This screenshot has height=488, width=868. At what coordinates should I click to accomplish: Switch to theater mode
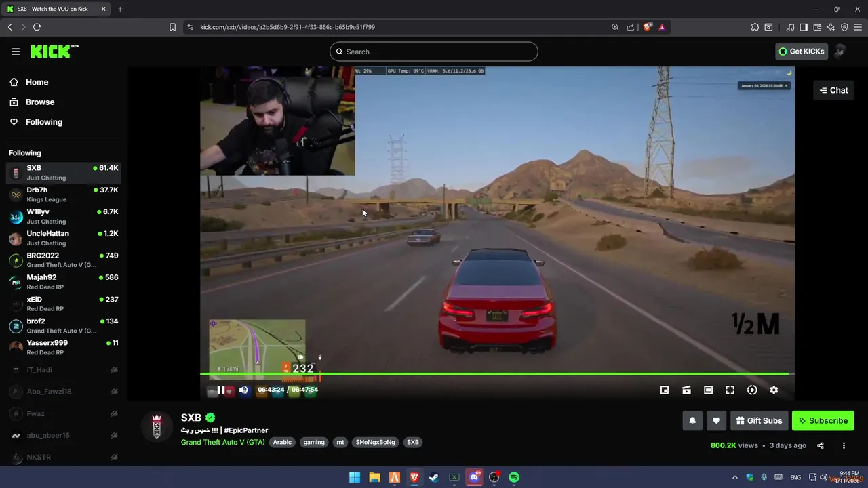pyautogui.click(x=708, y=390)
